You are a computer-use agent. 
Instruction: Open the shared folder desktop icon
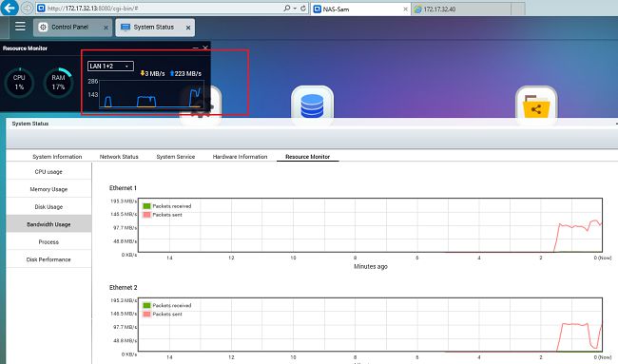536,106
